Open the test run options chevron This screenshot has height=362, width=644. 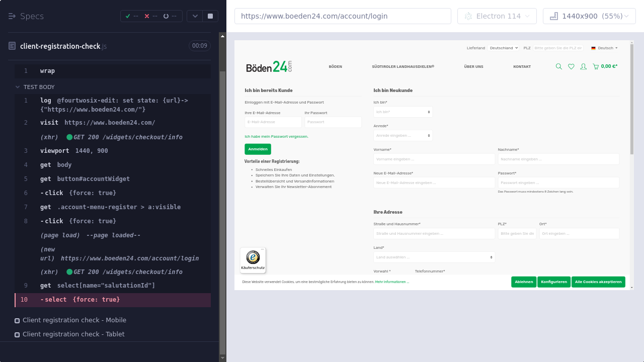195,16
